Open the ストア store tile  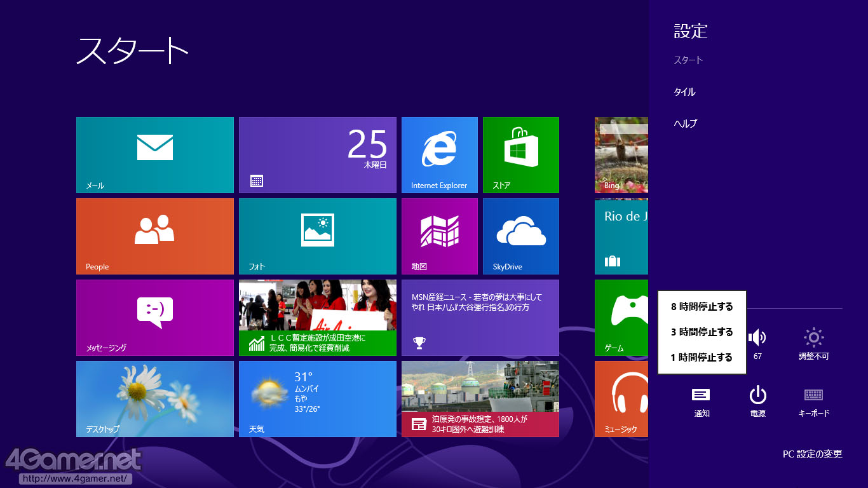pyautogui.click(x=521, y=155)
